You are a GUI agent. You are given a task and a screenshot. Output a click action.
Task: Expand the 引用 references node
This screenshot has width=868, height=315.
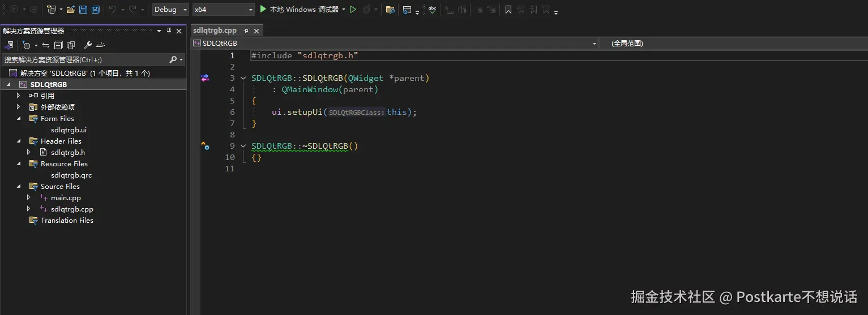click(x=18, y=96)
